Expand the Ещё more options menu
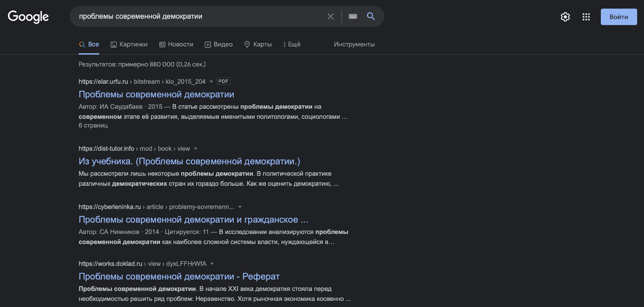 pyautogui.click(x=292, y=45)
